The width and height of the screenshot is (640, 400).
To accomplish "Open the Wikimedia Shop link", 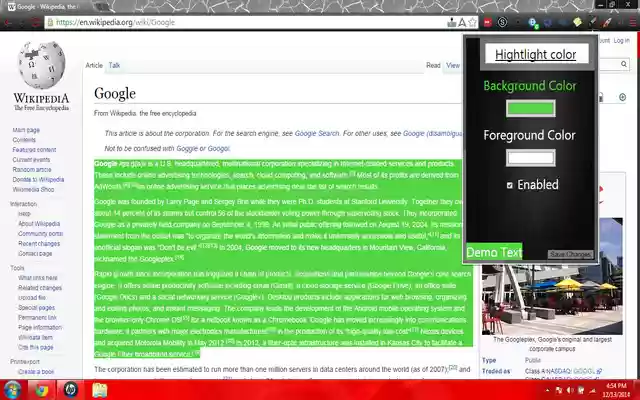I will pyautogui.click(x=33, y=189).
